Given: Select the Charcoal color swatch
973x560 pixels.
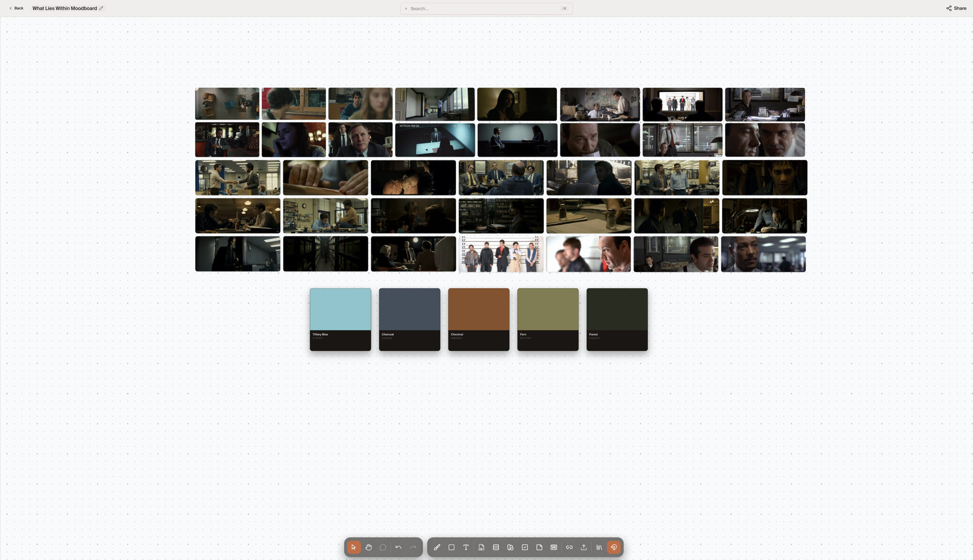Looking at the screenshot, I should coord(409,319).
